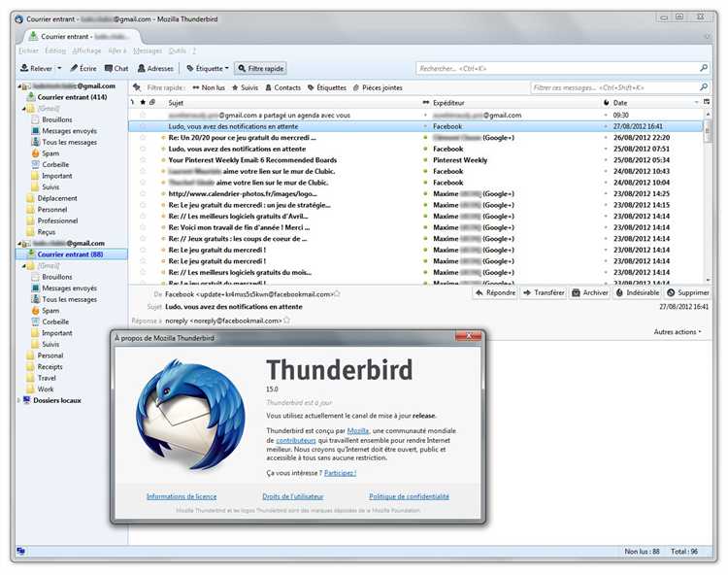Viewport: 728px width, 575px height.
Task: Click the magnifier in global search box
Action: [x=704, y=68]
